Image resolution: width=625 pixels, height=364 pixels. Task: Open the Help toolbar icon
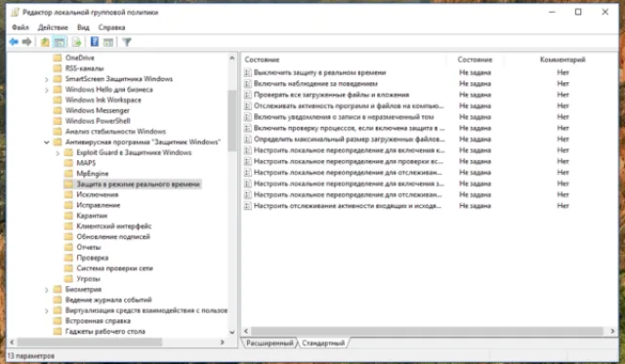coord(94,42)
